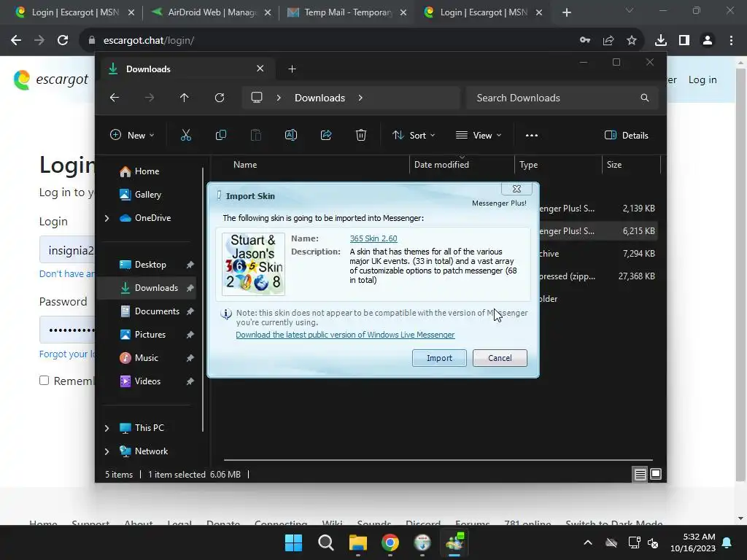747x560 pixels.
Task: Open the 365 Skin 2.60 link
Action: point(373,238)
